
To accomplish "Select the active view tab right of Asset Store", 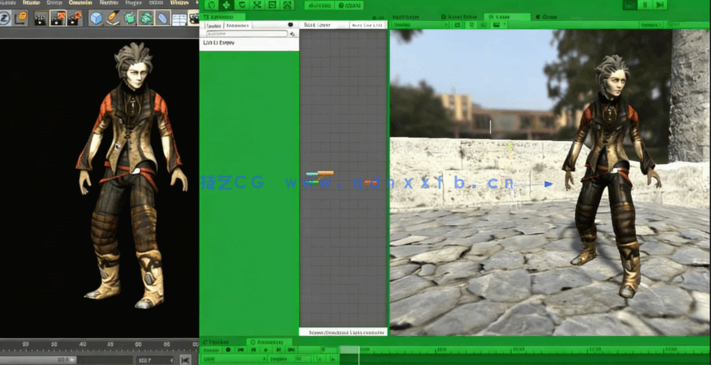I will coord(507,17).
